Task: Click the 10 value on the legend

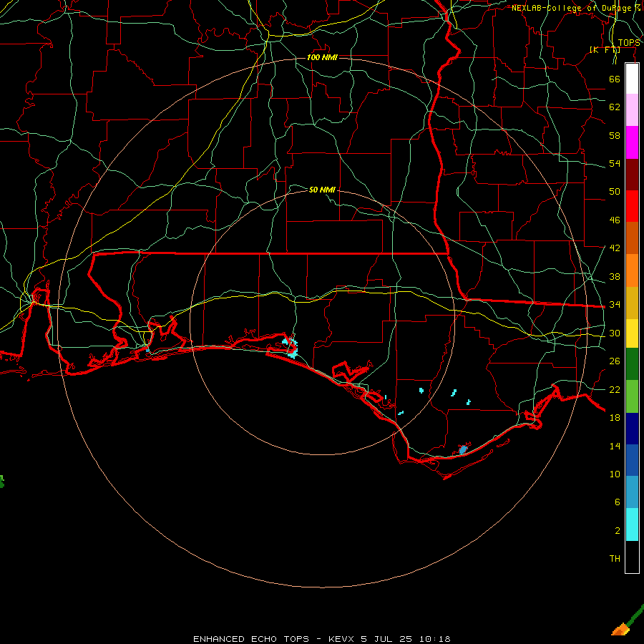Action: pyautogui.click(x=615, y=474)
